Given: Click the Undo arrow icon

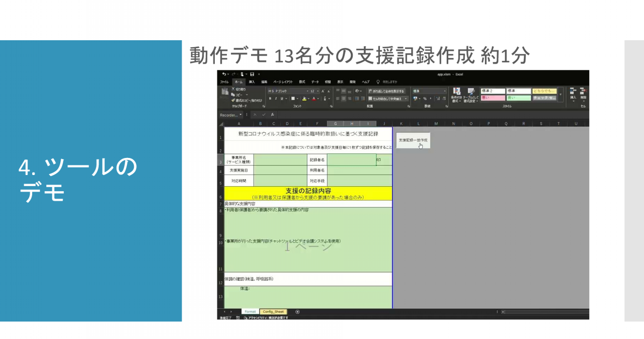Looking at the screenshot, I should tap(224, 74).
